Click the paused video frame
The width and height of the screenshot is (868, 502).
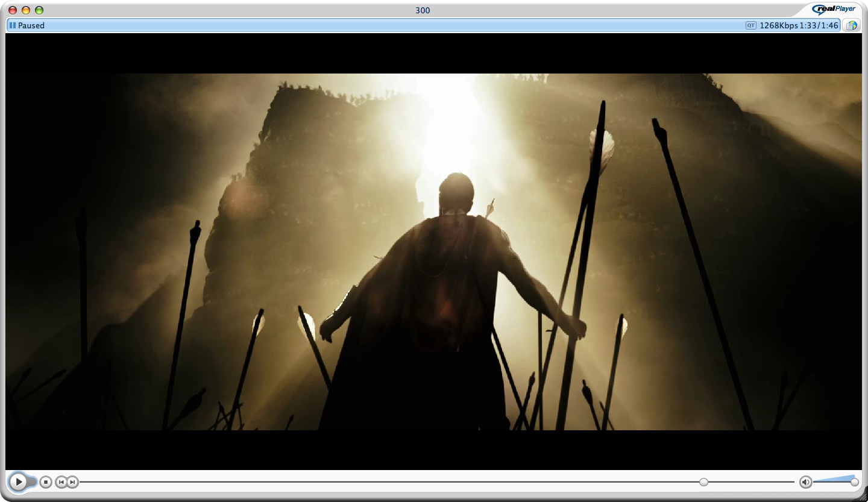point(433,252)
